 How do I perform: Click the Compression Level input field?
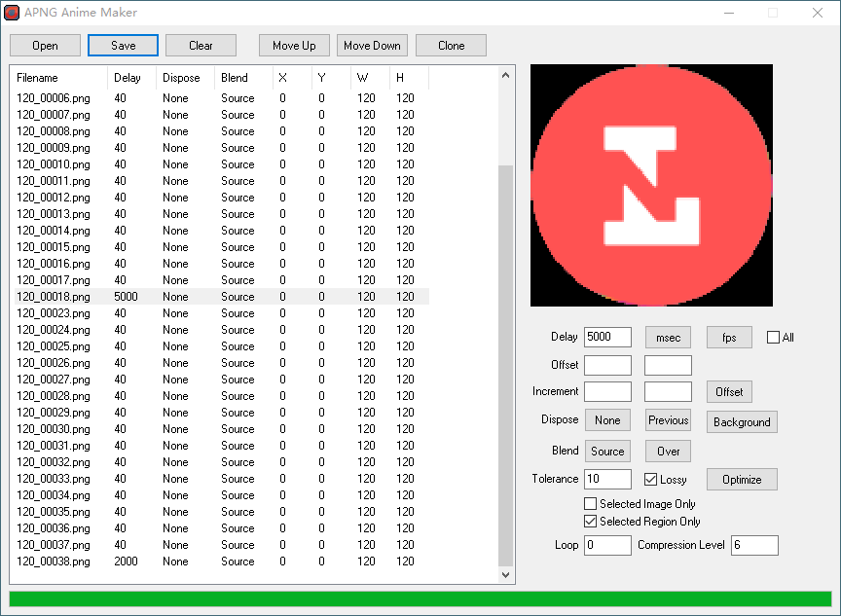[x=754, y=545]
